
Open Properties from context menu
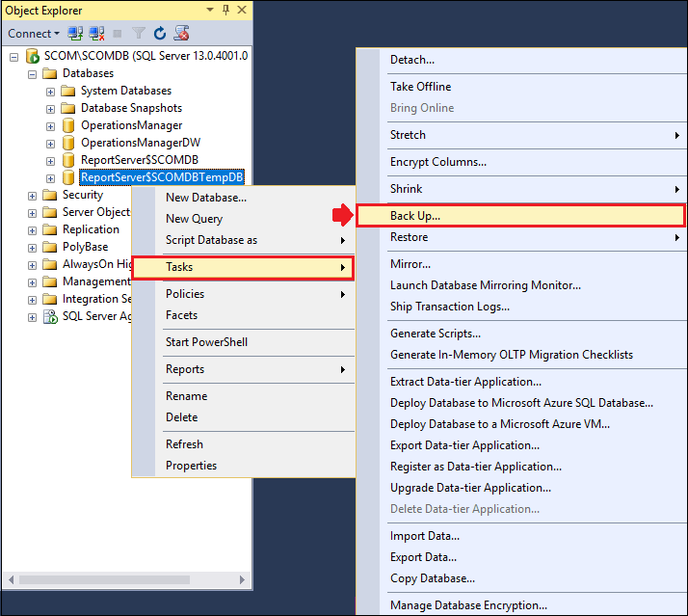pyautogui.click(x=244, y=466)
